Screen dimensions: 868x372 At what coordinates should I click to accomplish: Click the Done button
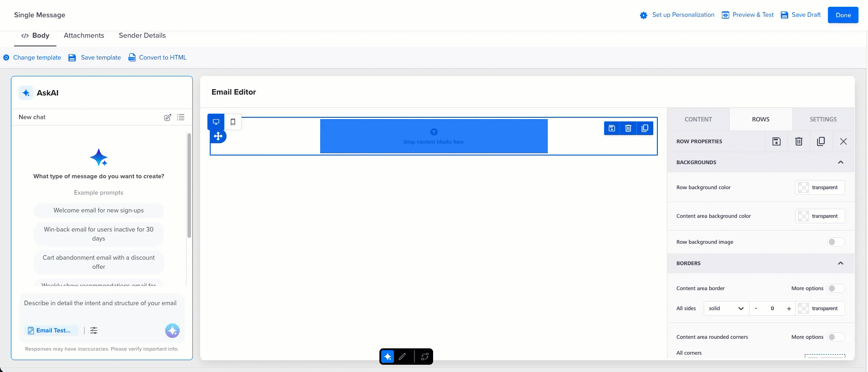[843, 15]
